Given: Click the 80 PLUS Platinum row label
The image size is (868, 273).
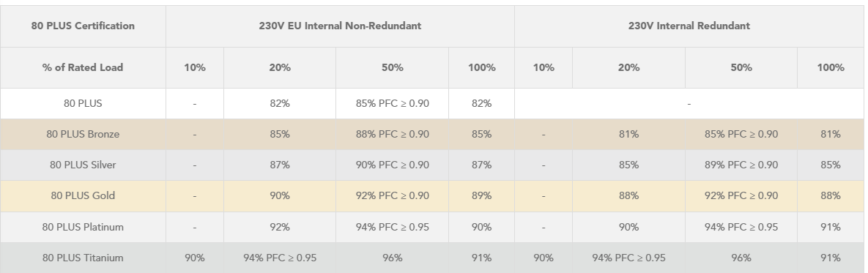Looking at the screenshot, I should 83,227.
